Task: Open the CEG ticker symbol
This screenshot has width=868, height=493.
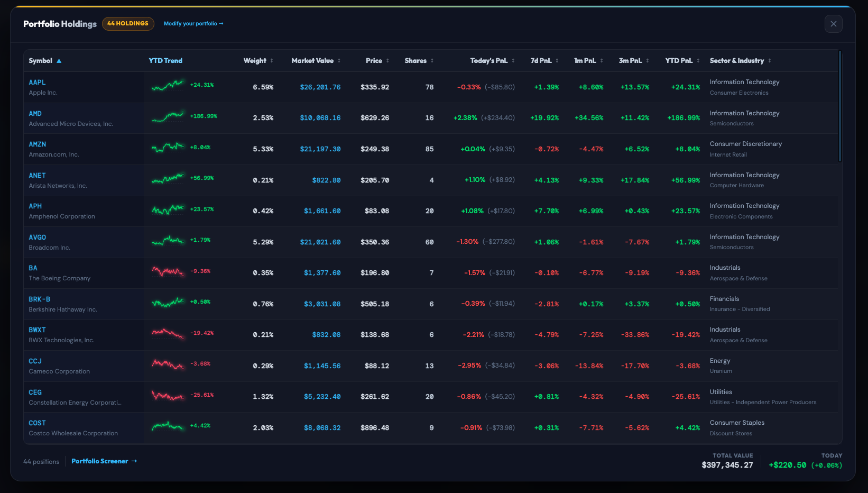Action: pos(35,392)
